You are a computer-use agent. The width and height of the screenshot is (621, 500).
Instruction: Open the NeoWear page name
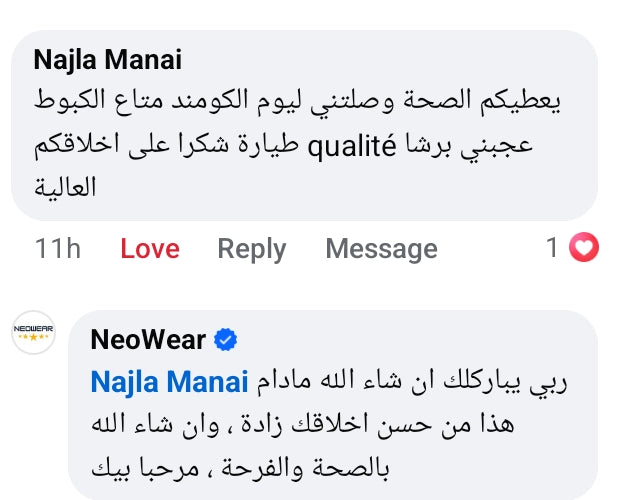coord(148,340)
